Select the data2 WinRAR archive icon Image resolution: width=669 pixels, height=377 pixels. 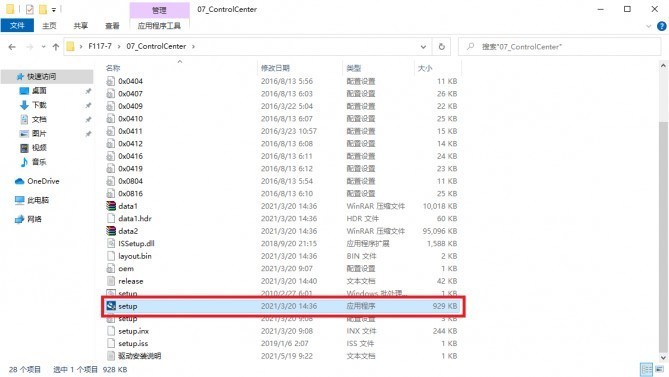(x=111, y=231)
